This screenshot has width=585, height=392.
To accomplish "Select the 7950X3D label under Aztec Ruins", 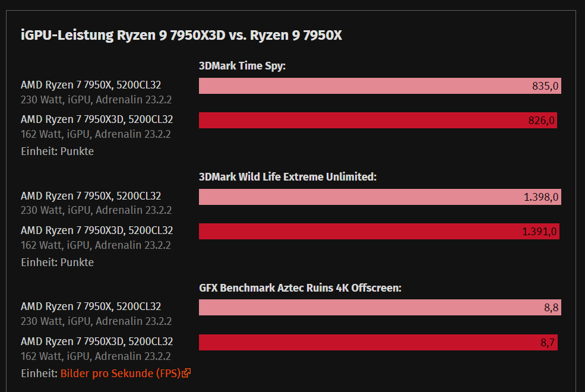I will [x=97, y=342].
